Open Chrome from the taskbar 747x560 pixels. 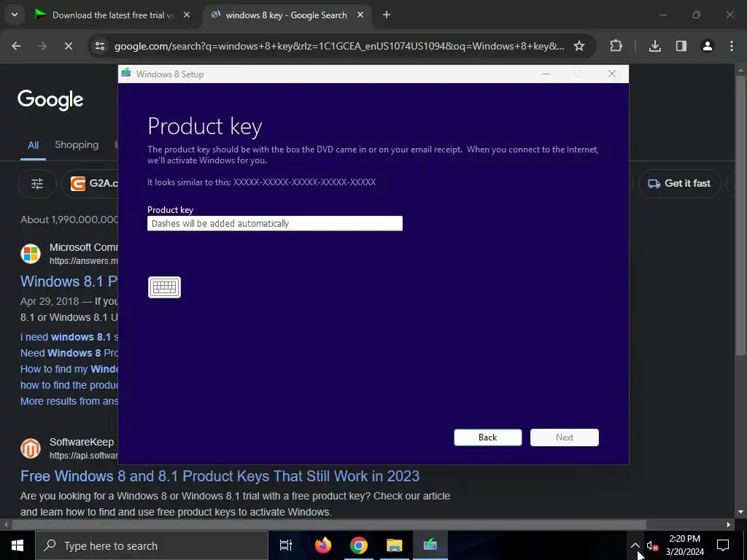coord(359,545)
